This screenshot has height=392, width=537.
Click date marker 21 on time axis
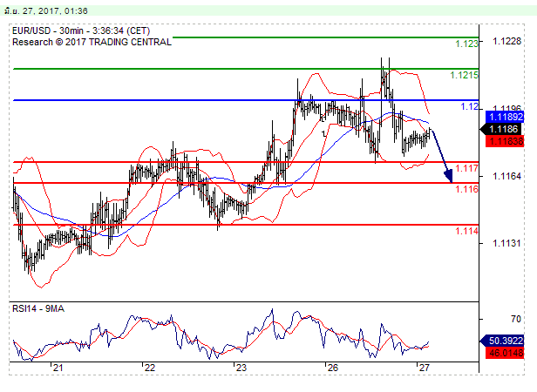coord(58,368)
